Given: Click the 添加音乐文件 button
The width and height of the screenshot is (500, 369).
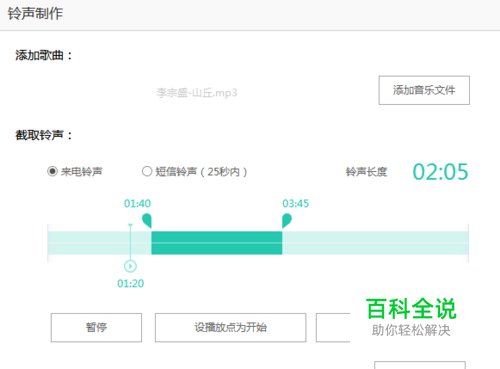Looking at the screenshot, I should point(424,90).
